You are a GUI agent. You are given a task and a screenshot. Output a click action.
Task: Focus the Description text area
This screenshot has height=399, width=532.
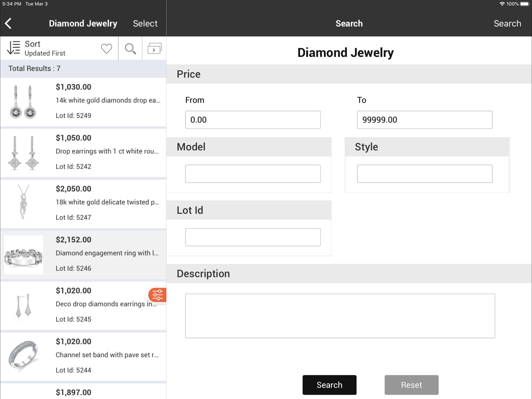pos(340,316)
